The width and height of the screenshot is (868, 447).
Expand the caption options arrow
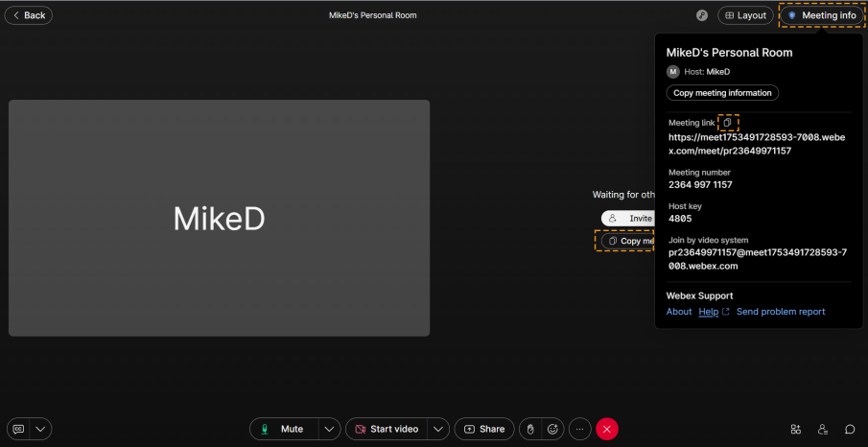click(40, 429)
